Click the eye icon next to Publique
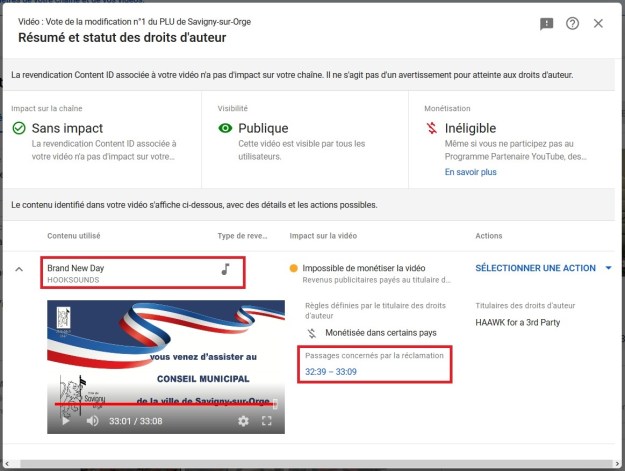Viewport: 625px width, 471px height. 225,128
